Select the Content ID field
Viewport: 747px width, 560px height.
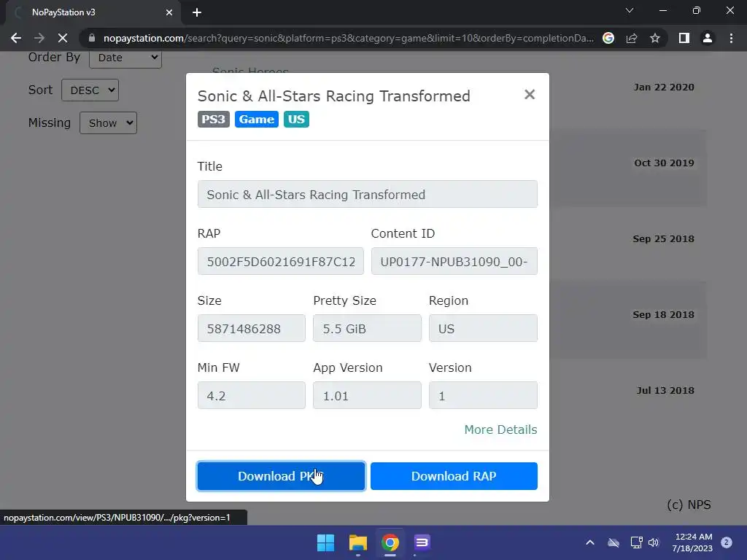(x=454, y=262)
